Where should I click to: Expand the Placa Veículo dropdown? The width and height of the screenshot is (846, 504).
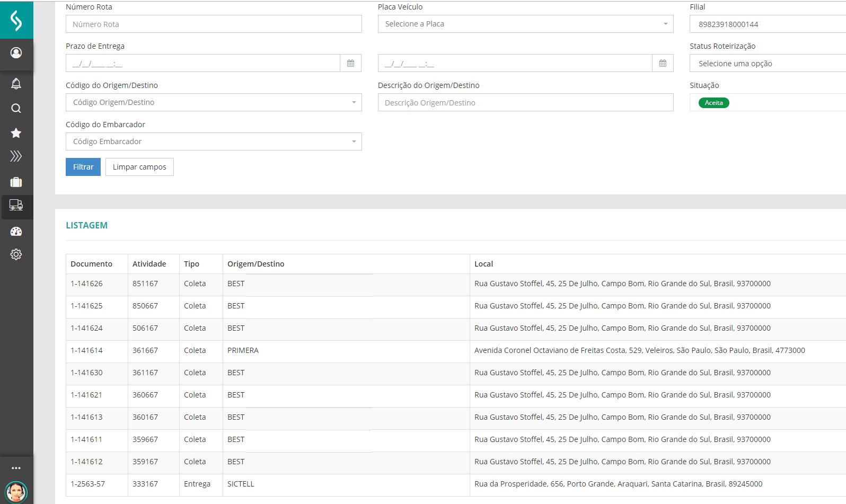[x=525, y=24]
